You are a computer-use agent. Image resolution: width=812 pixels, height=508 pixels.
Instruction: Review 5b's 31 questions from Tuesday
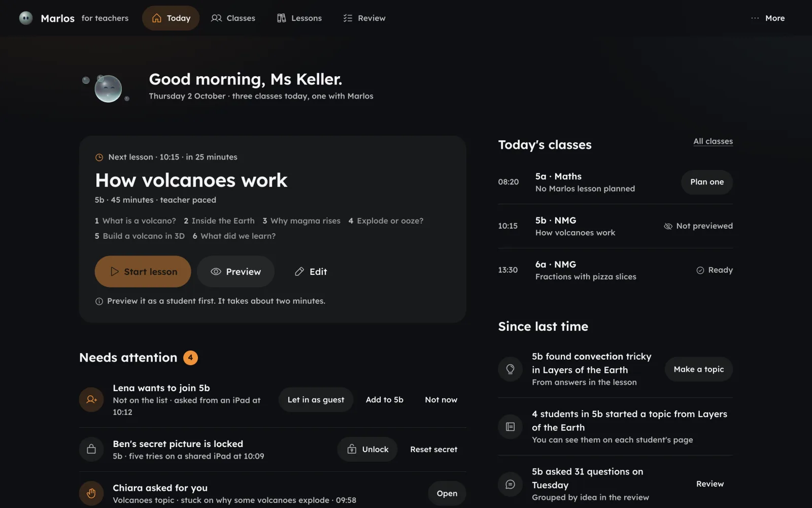(710, 484)
